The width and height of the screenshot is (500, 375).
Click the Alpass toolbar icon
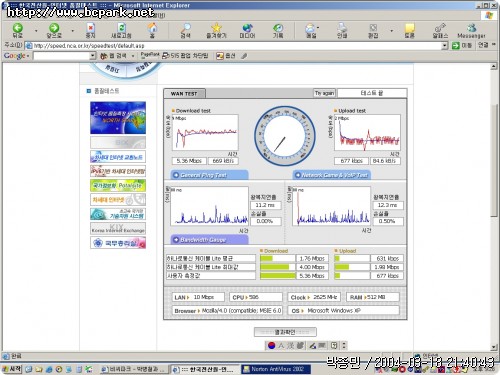pyautogui.click(x=440, y=30)
